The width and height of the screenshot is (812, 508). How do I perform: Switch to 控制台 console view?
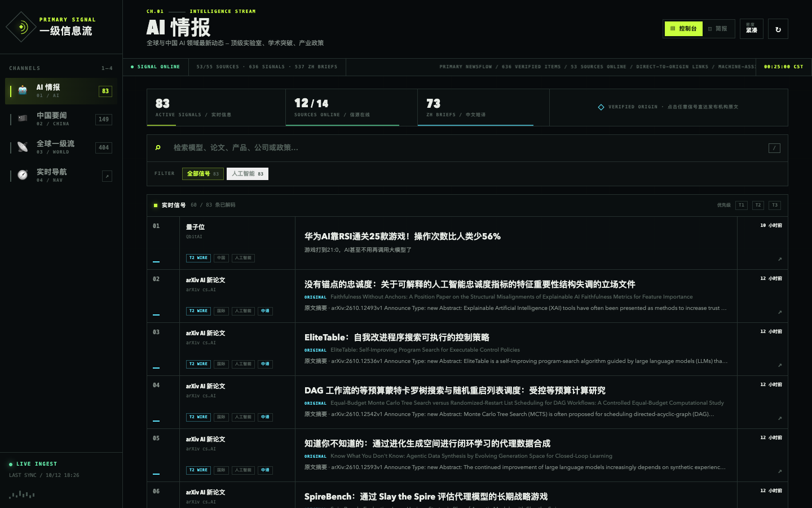click(x=683, y=29)
